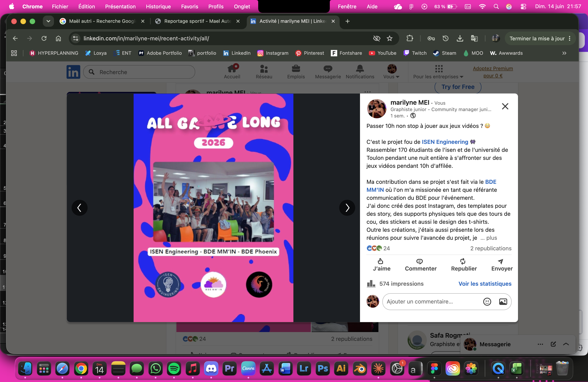Viewport: 588px width, 382px height.
Task: Open post options three-dot menu behind viewer
Action: tap(368, 92)
